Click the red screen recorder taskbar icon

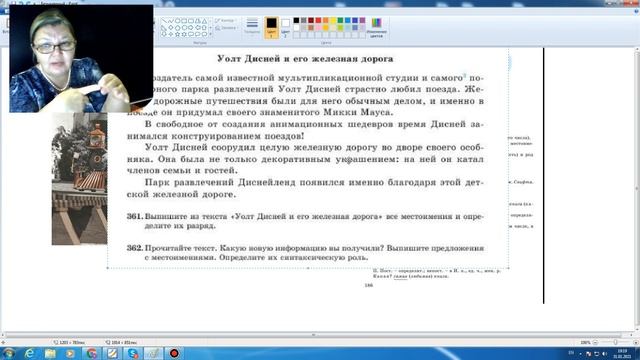coord(174,353)
